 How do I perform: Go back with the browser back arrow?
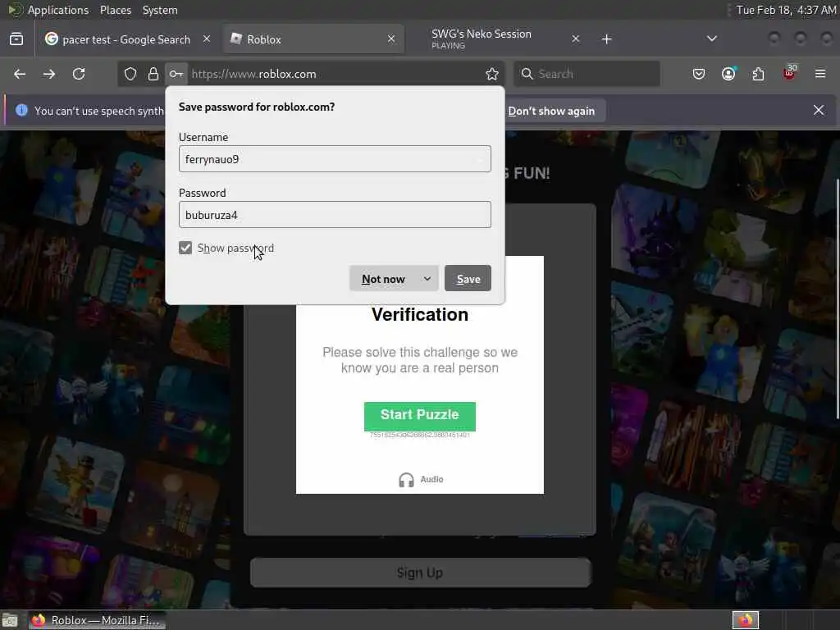tap(20, 74)
